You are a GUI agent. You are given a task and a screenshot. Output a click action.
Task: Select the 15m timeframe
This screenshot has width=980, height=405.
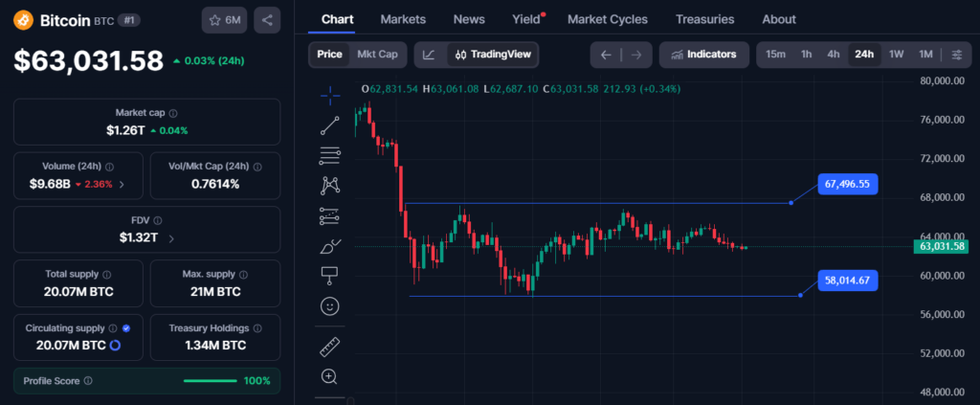click(x=775, y=55)
